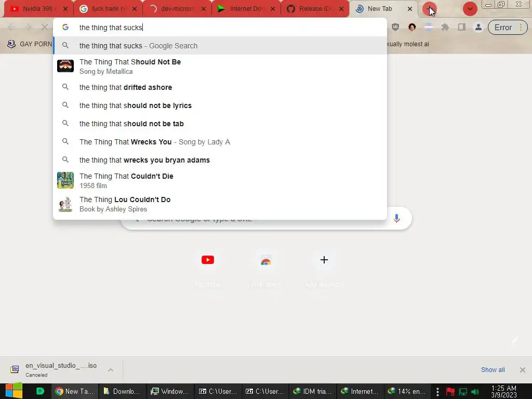This screenshot has height=399, width=532.
Task: Choose 'The Thing That Wrecks You' Lady A suggestion
Action: pyautogui.click(x=220, y=142)
